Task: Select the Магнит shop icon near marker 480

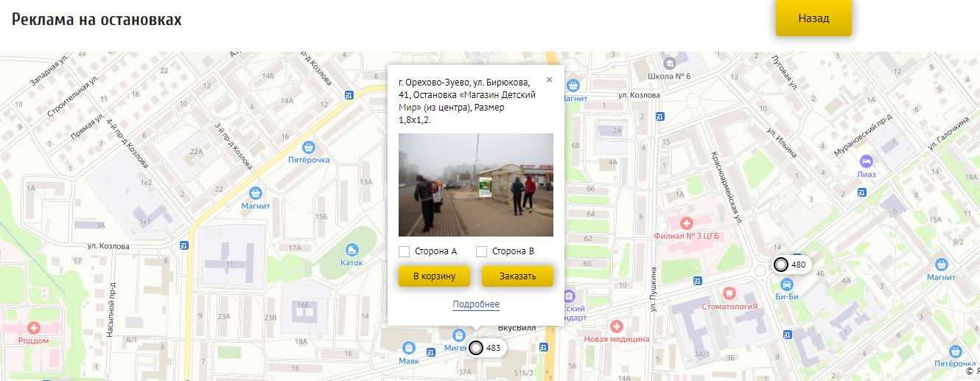Action: point(941,265)
